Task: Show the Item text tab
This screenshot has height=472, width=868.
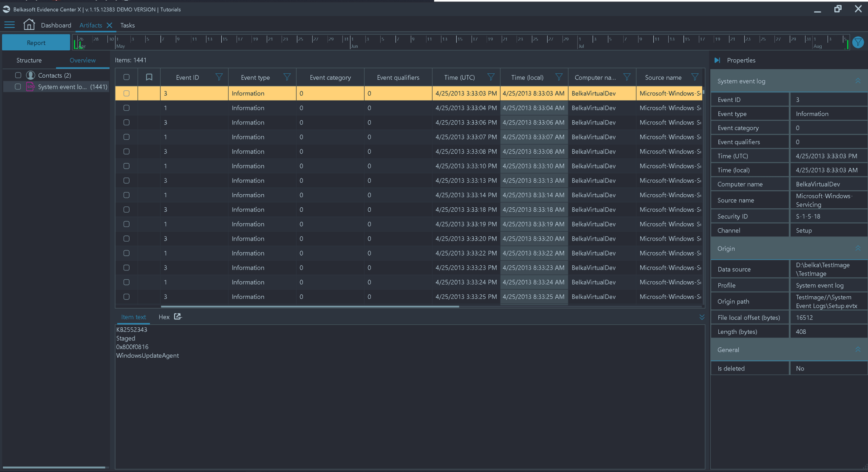Action: (x=134, y=317)
